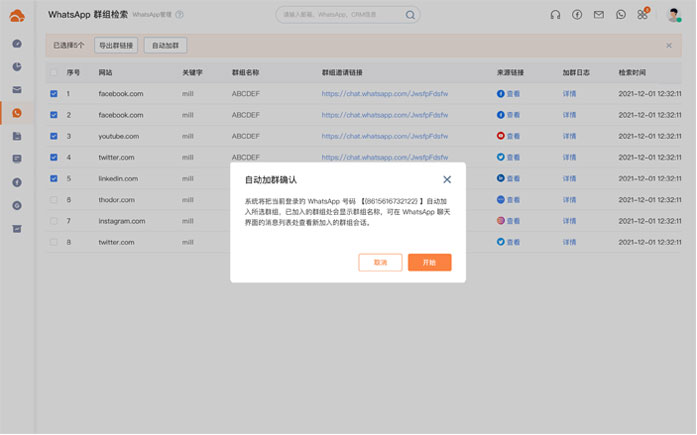
Task: View source link for row 1 facebook.com
Action: 508,94
